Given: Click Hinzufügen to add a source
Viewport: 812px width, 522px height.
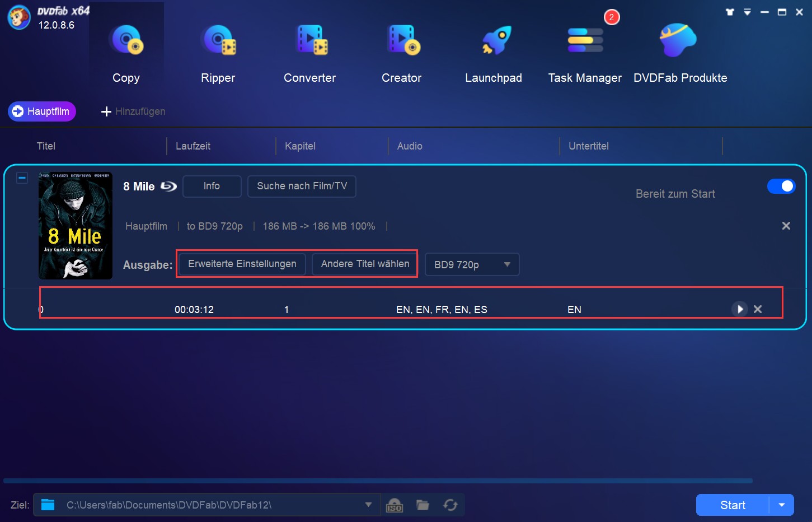Looking at the screenshot, I should click(x=133, y=111).
